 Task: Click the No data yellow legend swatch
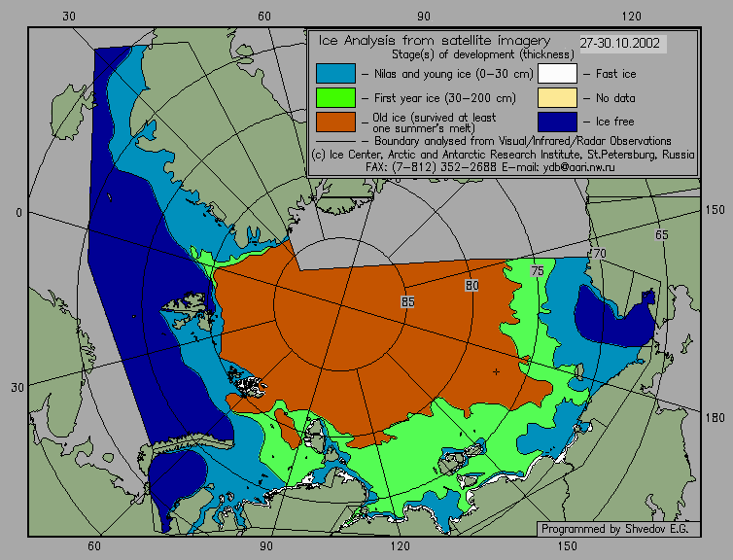557,97
